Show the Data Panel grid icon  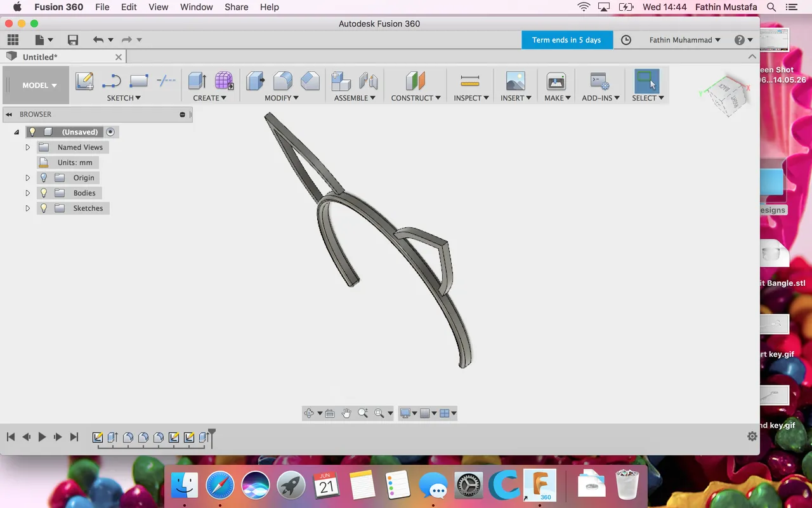pos(13,40)
